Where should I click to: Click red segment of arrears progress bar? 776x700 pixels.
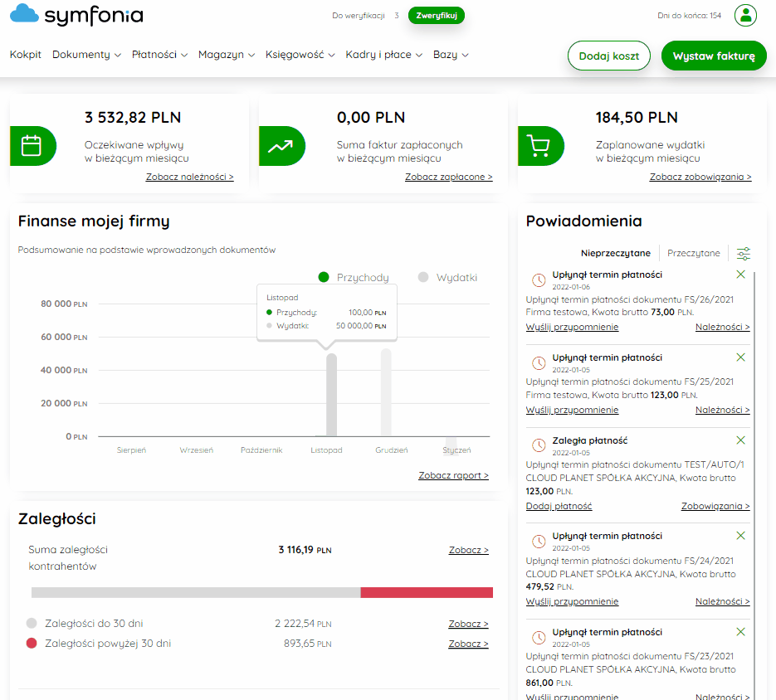point(427,593)
